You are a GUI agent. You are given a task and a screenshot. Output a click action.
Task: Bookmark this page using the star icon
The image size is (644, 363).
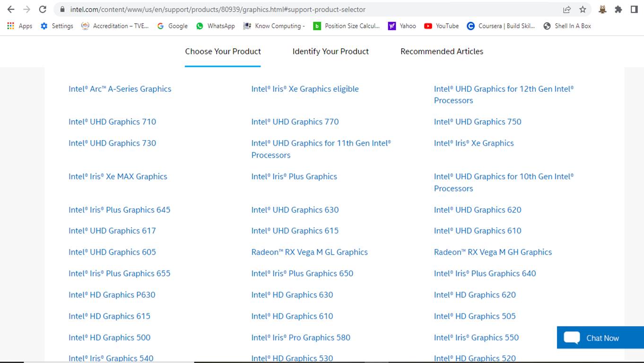tap(583, 9)
